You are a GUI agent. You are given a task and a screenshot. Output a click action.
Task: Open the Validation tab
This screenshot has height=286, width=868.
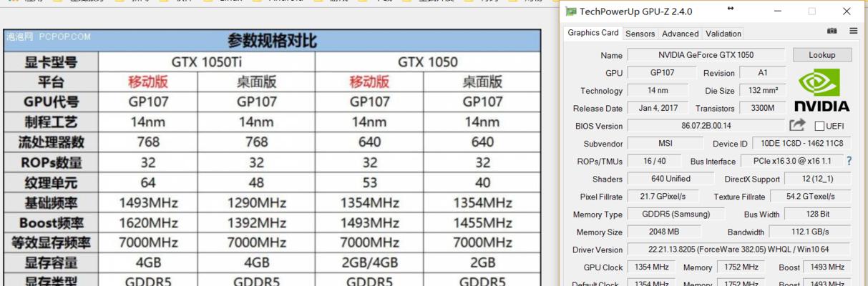[x=723, y=34]
